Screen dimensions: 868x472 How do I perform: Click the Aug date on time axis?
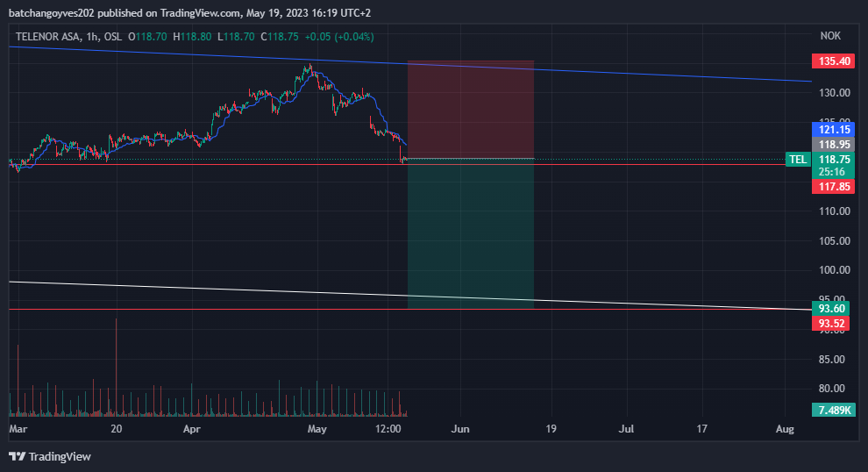[x=785, y=429]
